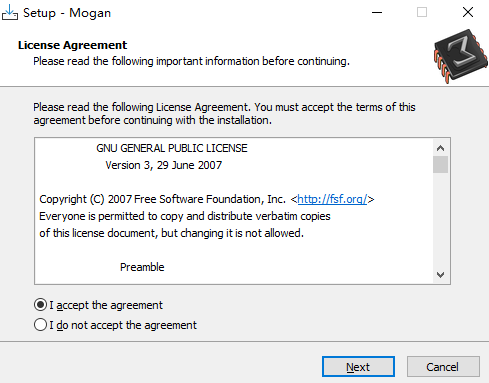The width and height of the screenshot is (489, 383).
Task: Click the GNU GENERAL PUBLIC LICENSE heading text
Action: (x=172, y=148)
